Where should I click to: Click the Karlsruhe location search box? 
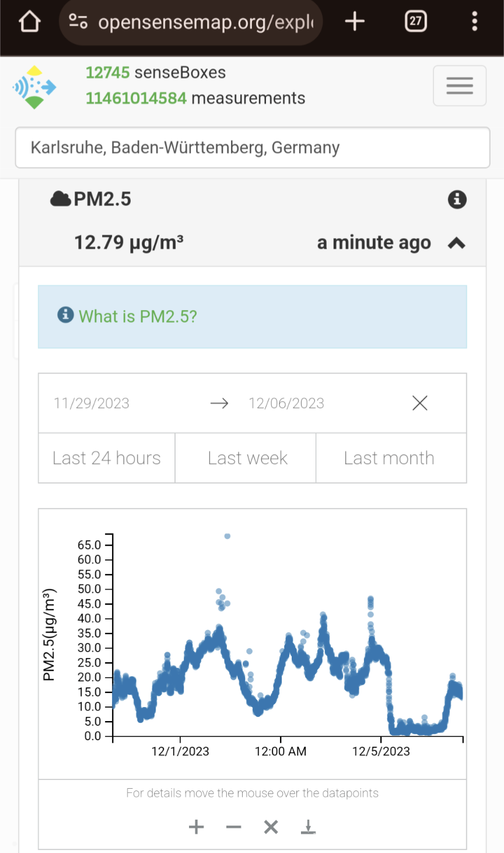click(x=252, y=148)
